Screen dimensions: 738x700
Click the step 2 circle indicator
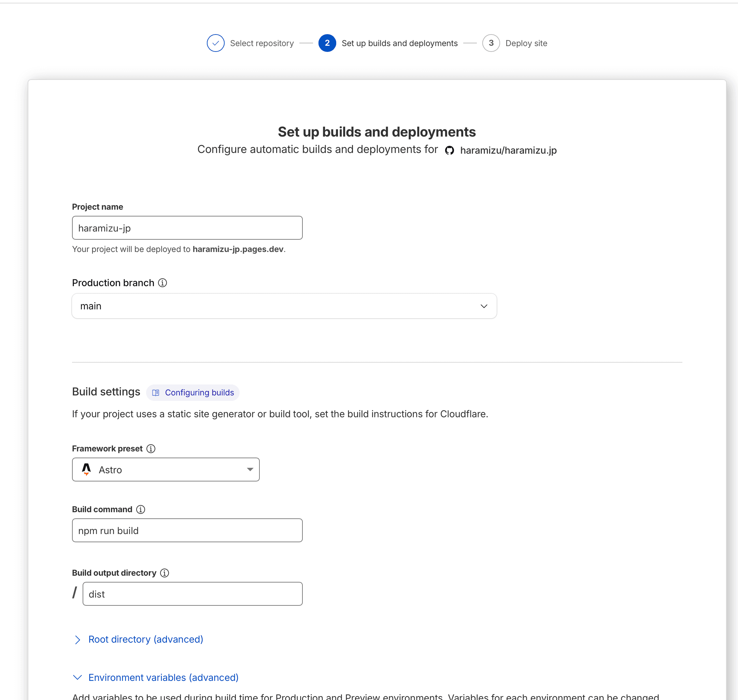[x=327, y=43]
